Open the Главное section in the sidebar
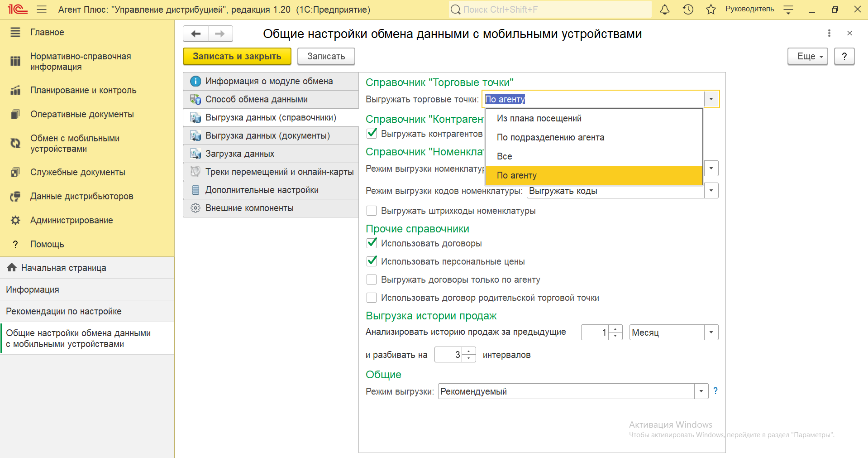Viewport: 868px width, 458px height. coord(87,32)
